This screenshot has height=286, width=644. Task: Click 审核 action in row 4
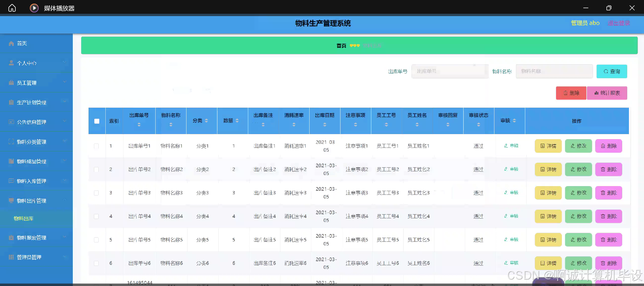(511, 216)
